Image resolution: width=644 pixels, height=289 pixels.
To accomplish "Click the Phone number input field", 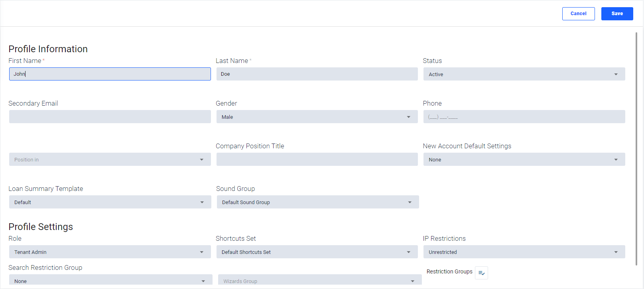I will [x=524, y=116].
